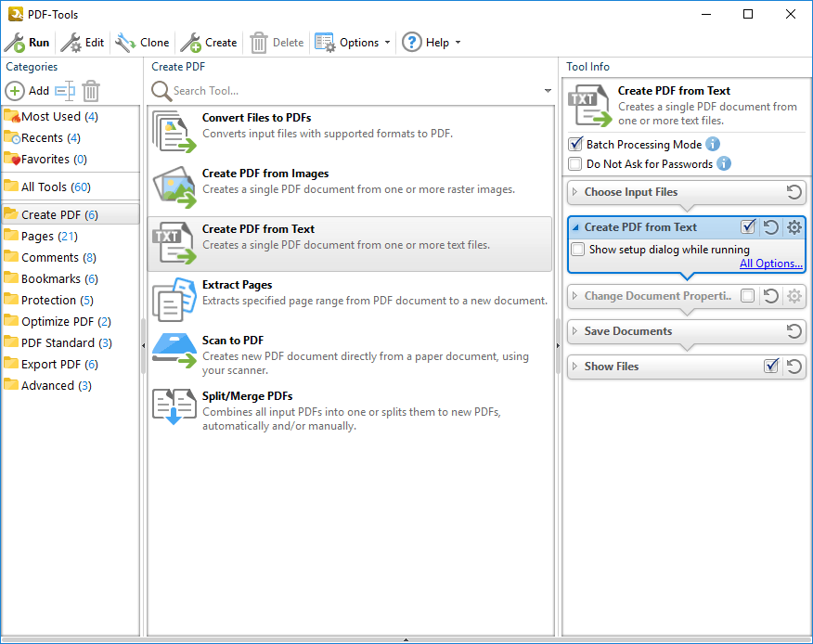Reset the Choose Input Files step
This screenshot has height=644, width=813.
pos(794,192)
